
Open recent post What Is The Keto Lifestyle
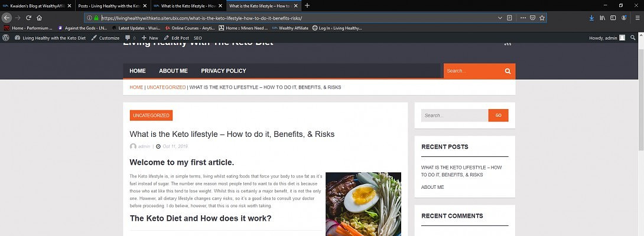461,171
